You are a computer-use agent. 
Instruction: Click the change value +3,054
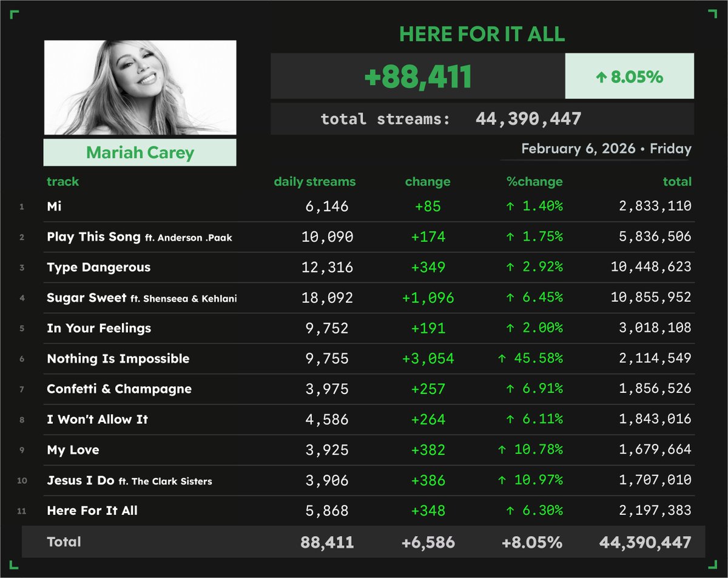point(428,358)
